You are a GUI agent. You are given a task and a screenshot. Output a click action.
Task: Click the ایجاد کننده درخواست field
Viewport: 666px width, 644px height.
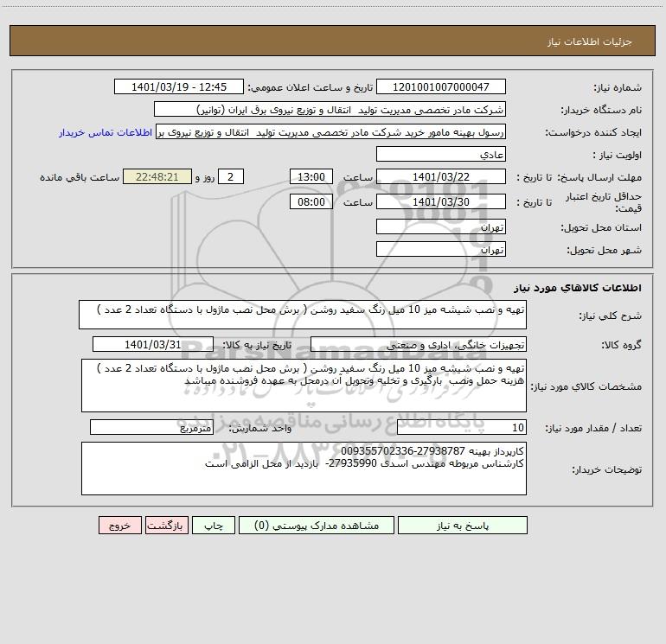tap(331, 131)
